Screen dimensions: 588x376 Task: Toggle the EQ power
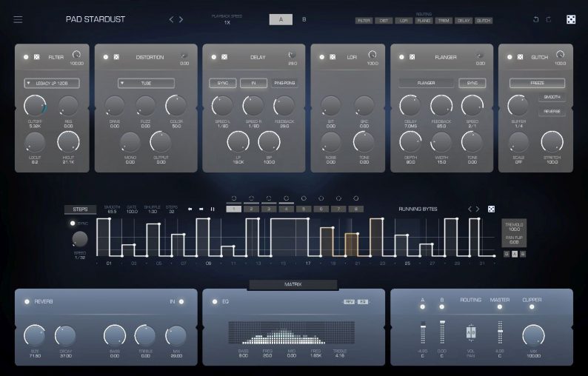215,301
